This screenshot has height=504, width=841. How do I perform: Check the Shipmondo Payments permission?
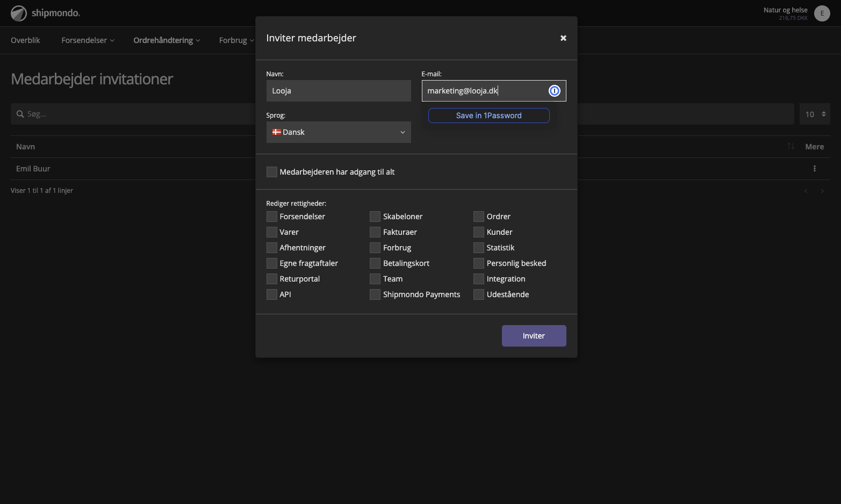tap(375, 294)
